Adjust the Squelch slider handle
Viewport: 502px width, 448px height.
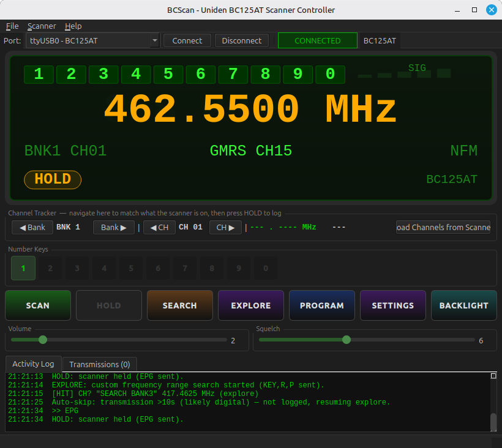[347, 340]
